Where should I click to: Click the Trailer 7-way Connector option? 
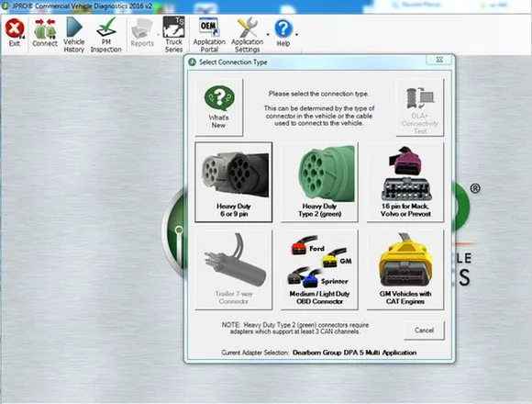[x=233, y=270]
